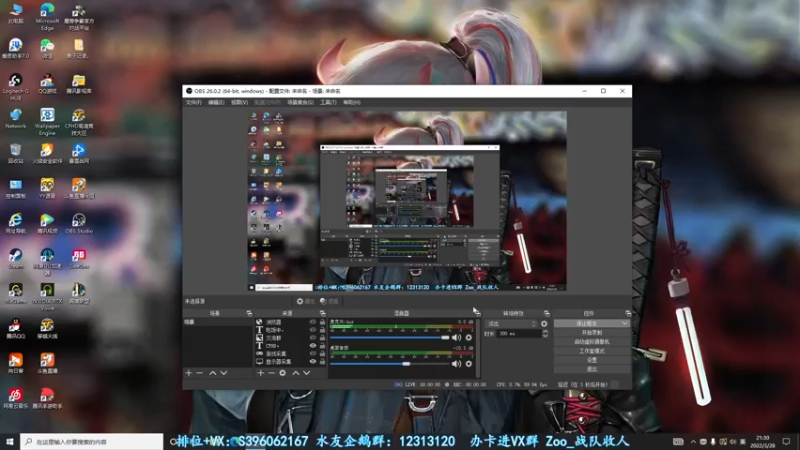Open transition properties gear icon
The height and width of the screenshot is (450, 800).
(544, 324)
